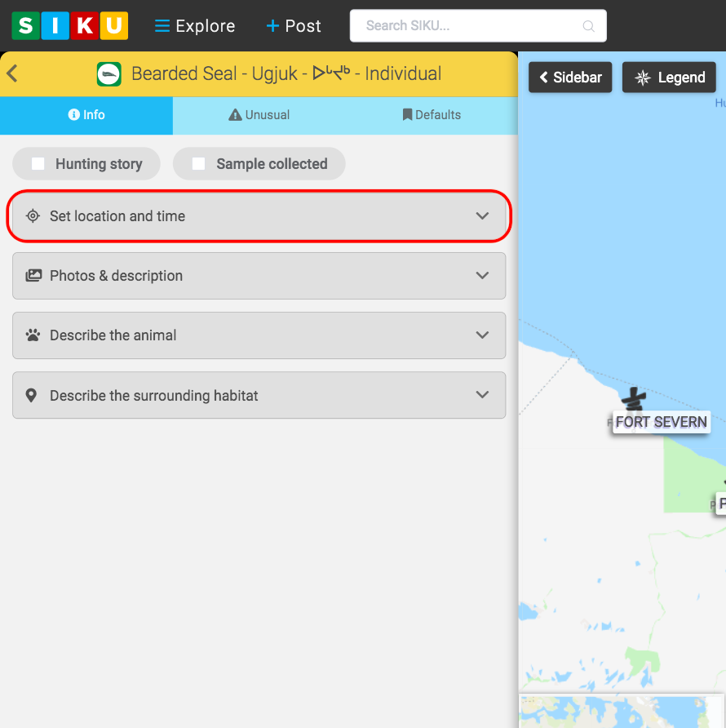Show the map Legend
This screenshot has width=726, height=728.
[669, 78]
